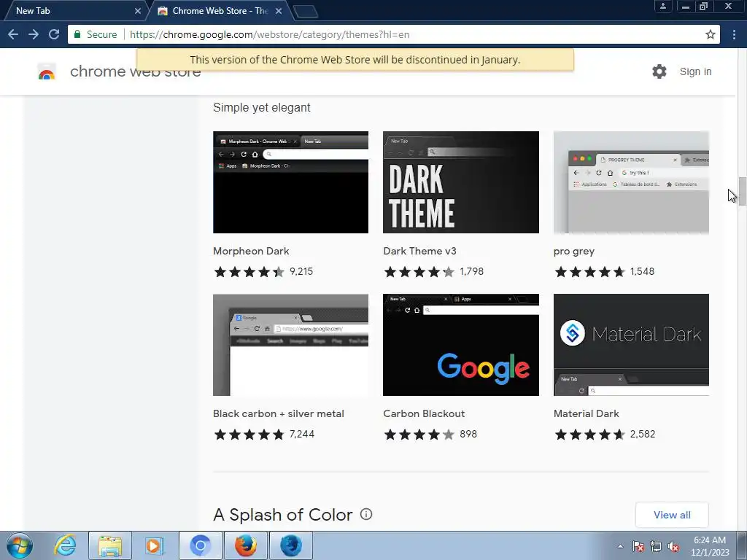Switch to Chrome in the taskbar
This screenshot has width=747, height=560.
(200, 545)
